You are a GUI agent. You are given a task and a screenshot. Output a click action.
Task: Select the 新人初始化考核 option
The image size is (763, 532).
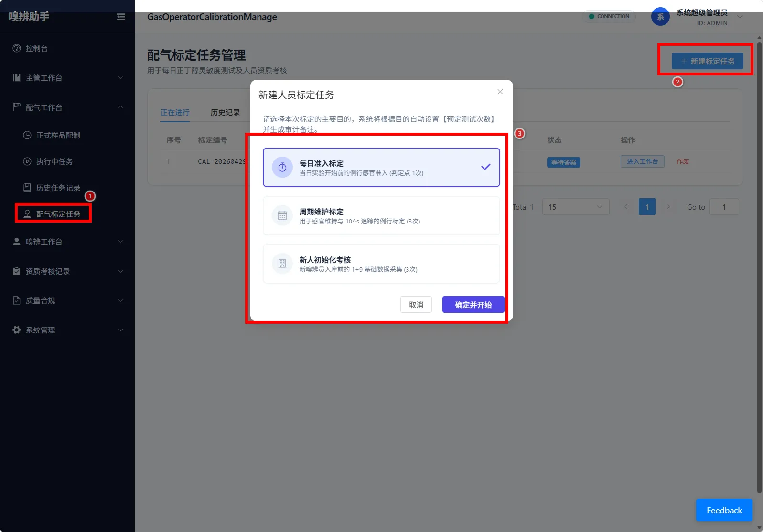point(381,264)
